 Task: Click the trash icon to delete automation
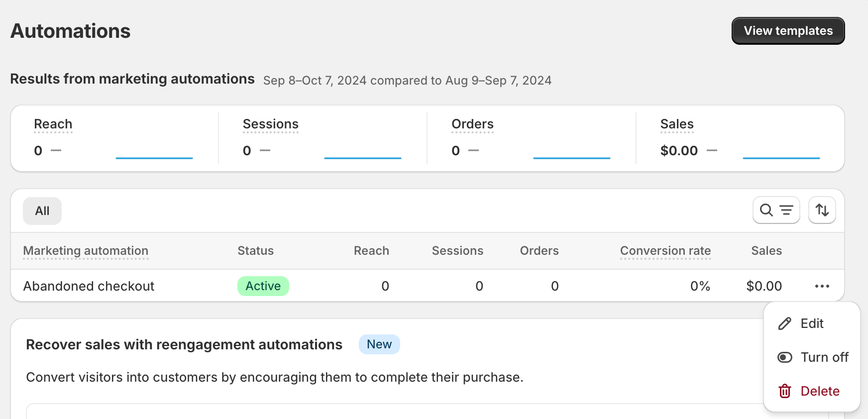tap(785, 391)
